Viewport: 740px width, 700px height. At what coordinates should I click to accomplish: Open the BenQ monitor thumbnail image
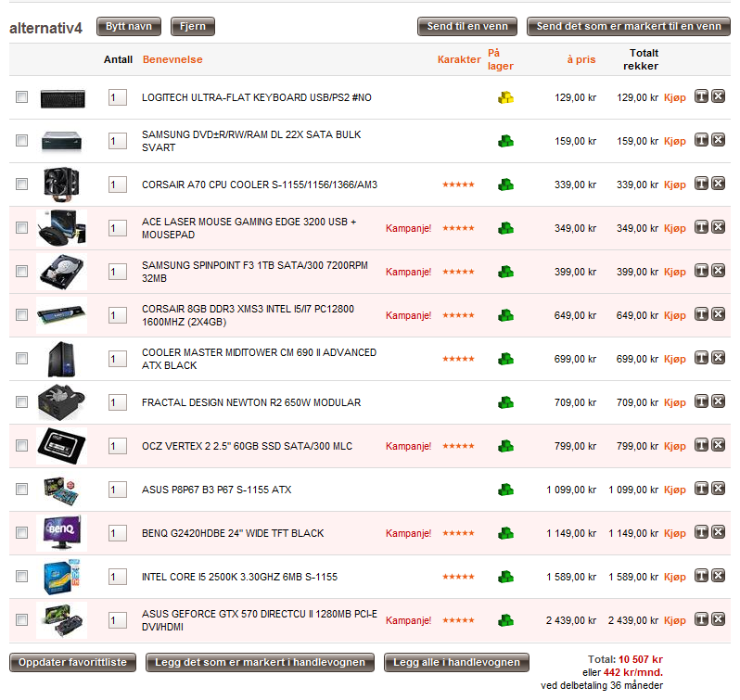[62, 533]
